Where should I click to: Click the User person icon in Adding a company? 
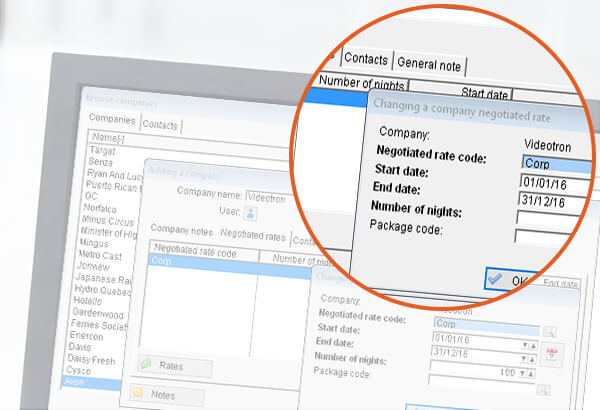[x=251, y=213]
